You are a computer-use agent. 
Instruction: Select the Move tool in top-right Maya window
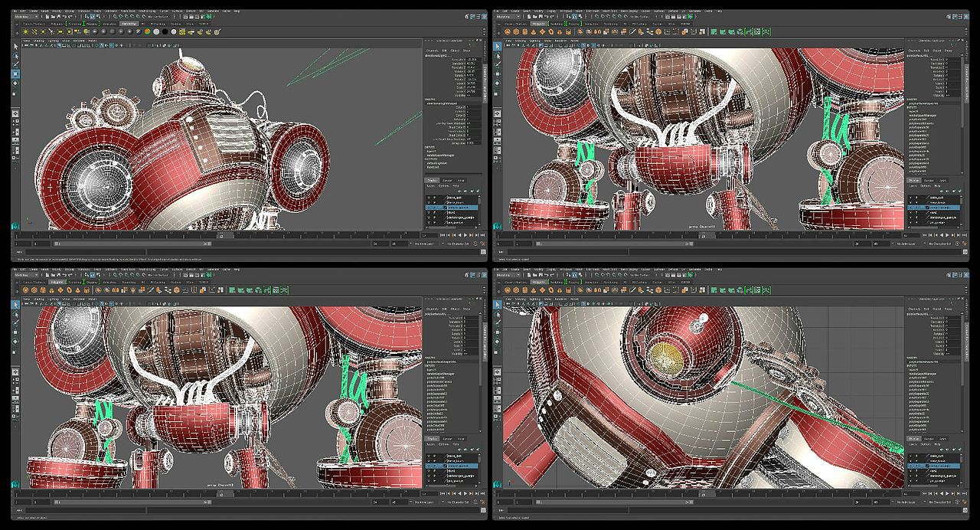click(x=498, y=74)
